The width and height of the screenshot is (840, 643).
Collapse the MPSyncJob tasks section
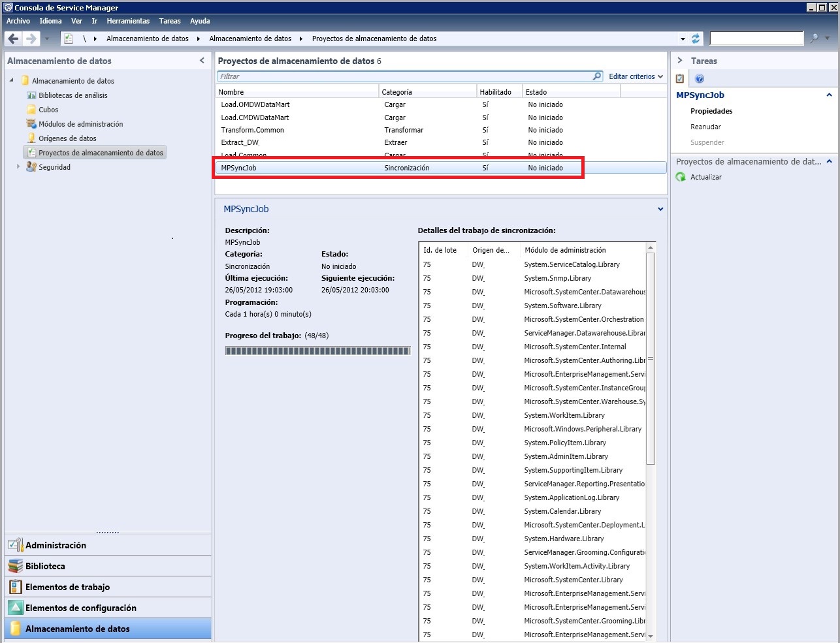[829, 95]
